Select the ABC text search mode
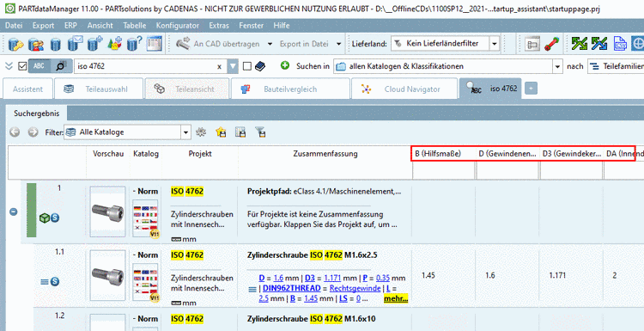Screen dimensions: 644x331 pos(39,66)
